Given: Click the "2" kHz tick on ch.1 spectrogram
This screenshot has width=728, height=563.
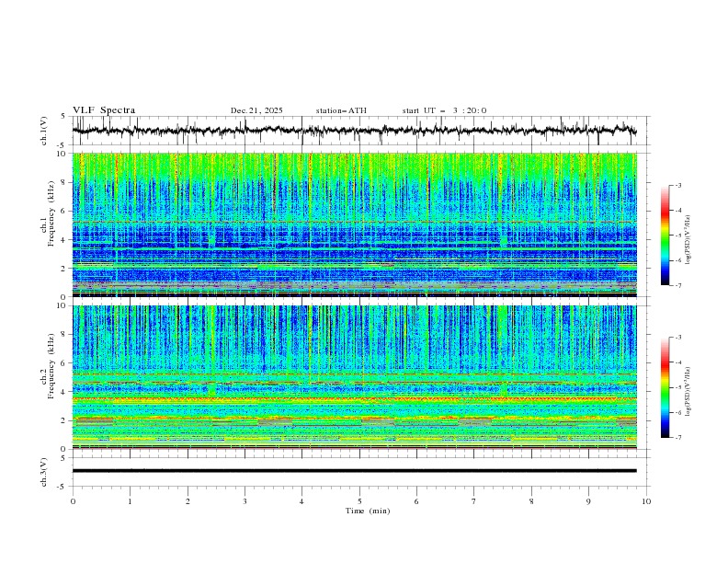Looking at the screenshot, I should [63, 269].
